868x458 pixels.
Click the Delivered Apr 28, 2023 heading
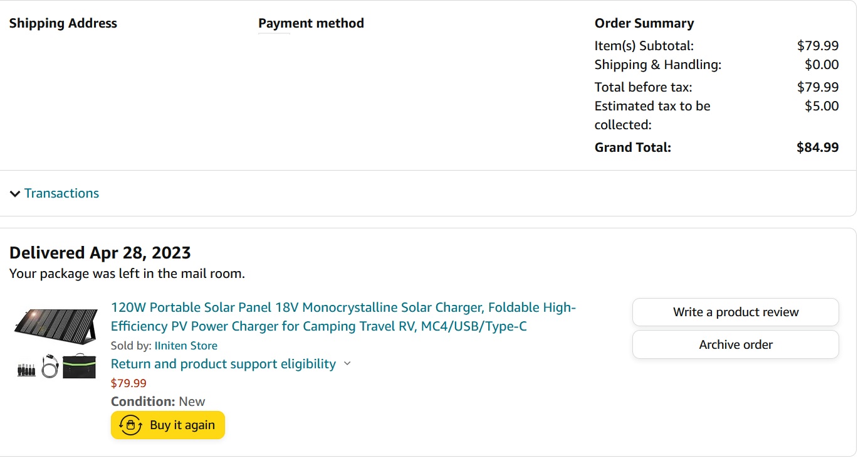pyautogui.click(x=100, y=253)
